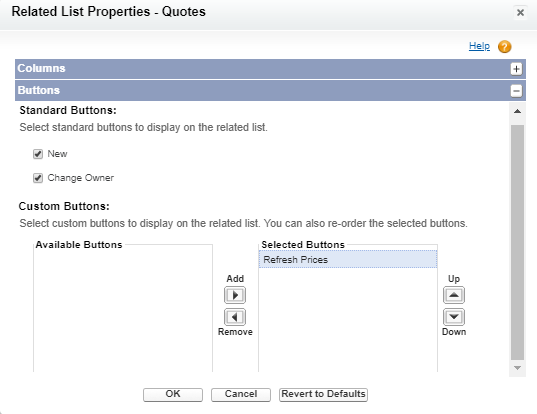Screen dimensions: 537x414
Task: Open the orange question mark help icon
Action: click(504, 46)
